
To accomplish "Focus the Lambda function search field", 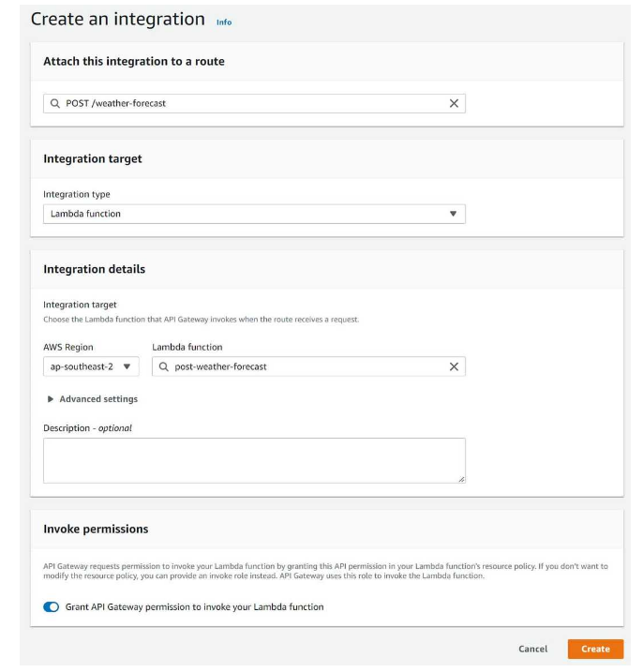I will point(308,366).
